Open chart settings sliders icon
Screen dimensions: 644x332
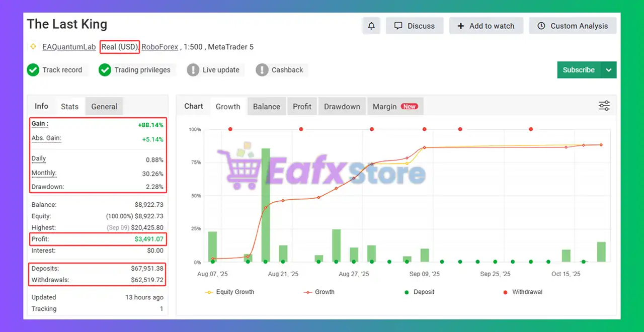[x=604, y=106]
